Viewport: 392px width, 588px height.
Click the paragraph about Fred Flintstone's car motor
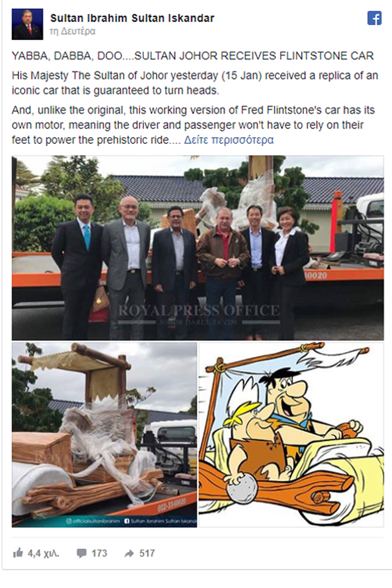(x=193, y=125)
